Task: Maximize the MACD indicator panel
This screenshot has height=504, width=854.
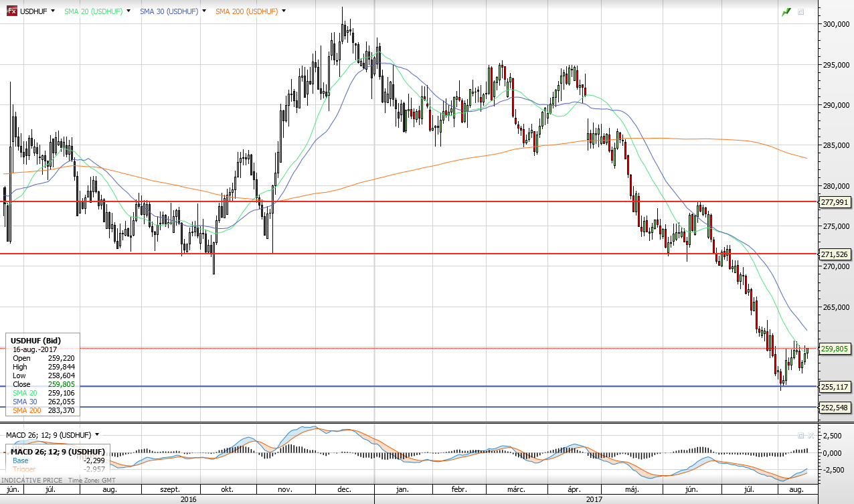Action: point(800,435)
